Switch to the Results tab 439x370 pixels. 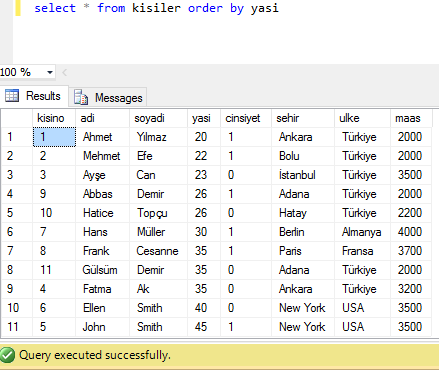[x=34, y=96]
